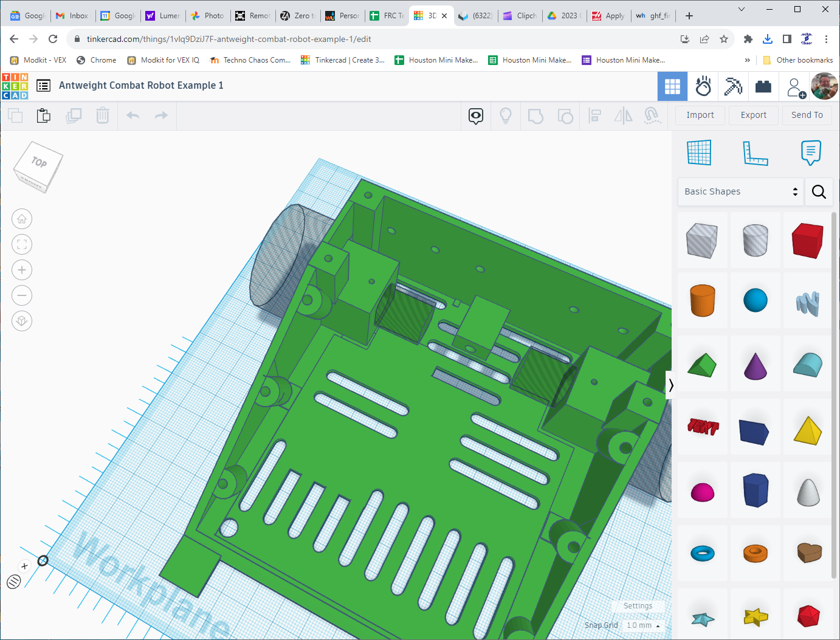Click the Mirror tool icon
Viewport: 840px width, 640px height.
click(x=623, y=115)
